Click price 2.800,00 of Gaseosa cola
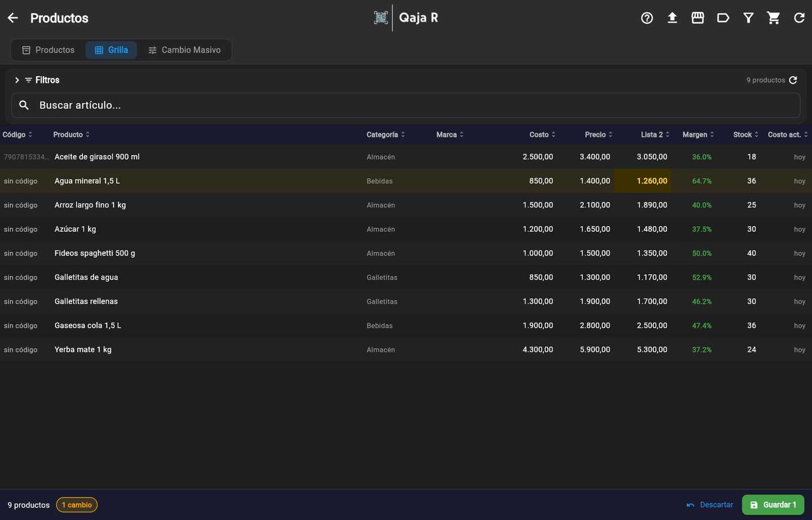This screenshot has width=812, height=520. 595,325
